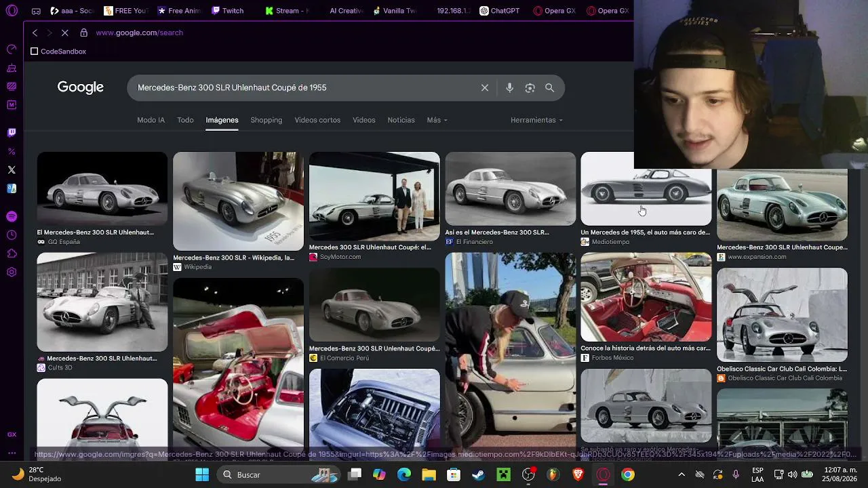Image resolution: width=868 pixels, height=488 pixels.
Task: Switch to the Vanilla Tw tab
Action: (395, 11)
